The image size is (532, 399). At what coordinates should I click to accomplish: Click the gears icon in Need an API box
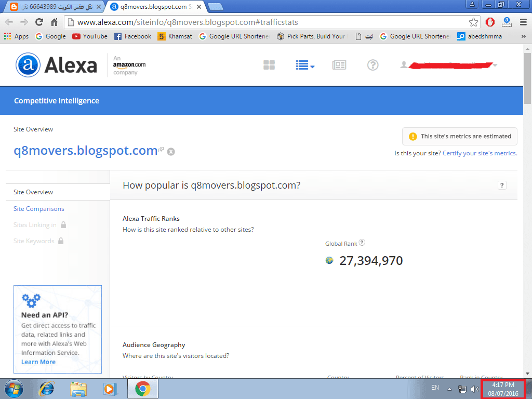pyautogui.click(x=31, y=300)
